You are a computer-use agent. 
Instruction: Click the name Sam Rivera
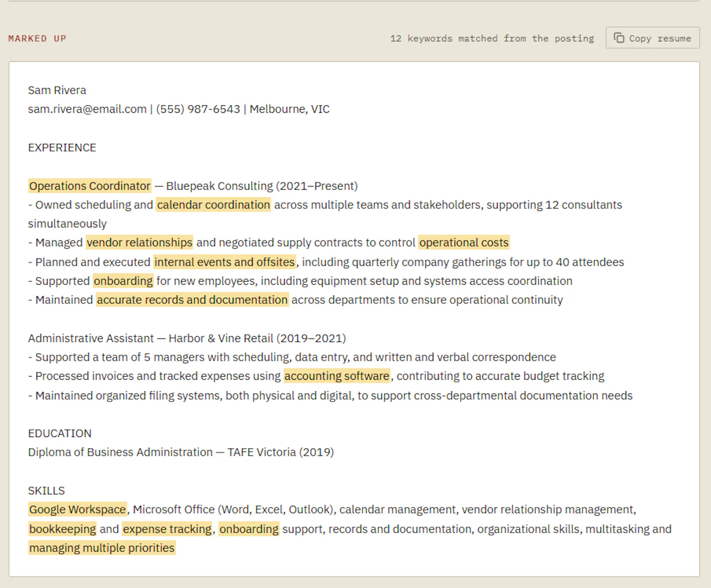57,90
